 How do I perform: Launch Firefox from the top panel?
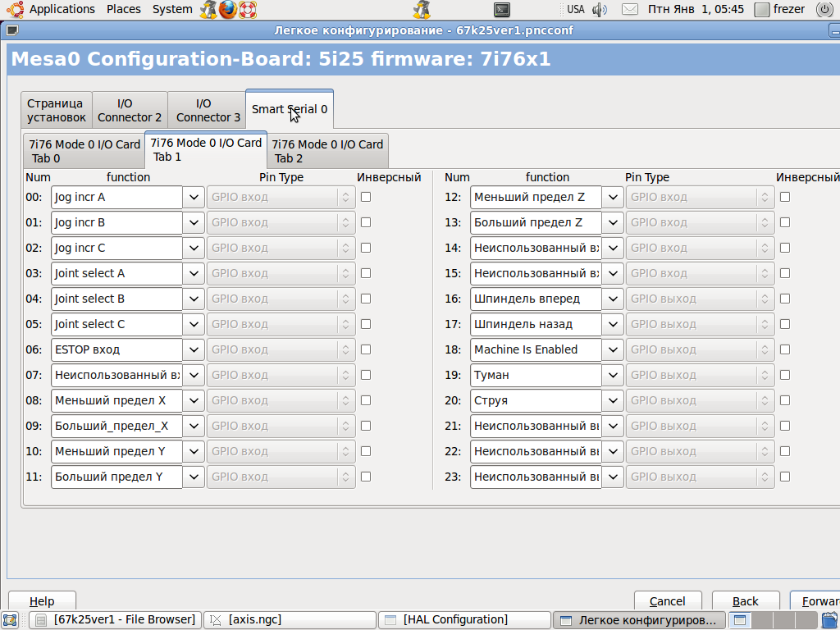pyautogui.click(x=228, y=9)
